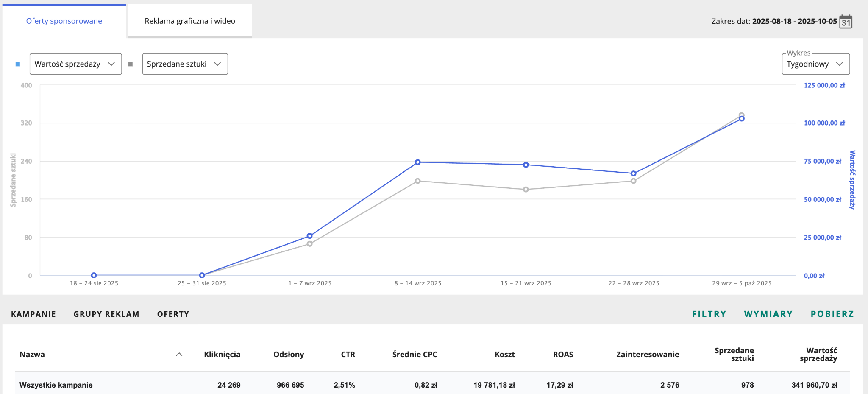Image resolution: width=868 pixels, height=394 pixels.
Task: Open the Sprzedane sztuki metric dropdown
Action: 185,64
